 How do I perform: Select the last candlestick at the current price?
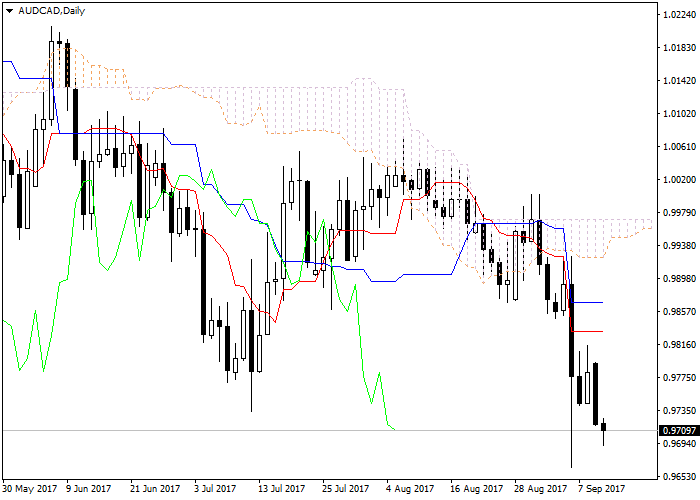tap(604, 428)
